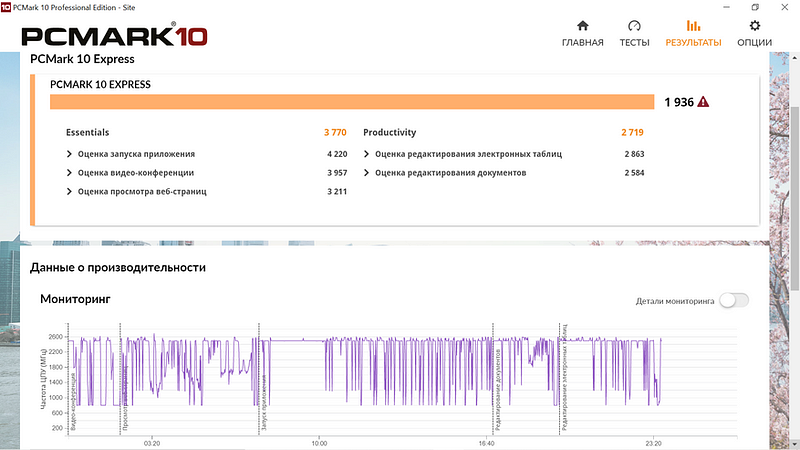Expand Оценка редактирования электронных таблиц row
800x450 pixels.
(x=366, y=154)
